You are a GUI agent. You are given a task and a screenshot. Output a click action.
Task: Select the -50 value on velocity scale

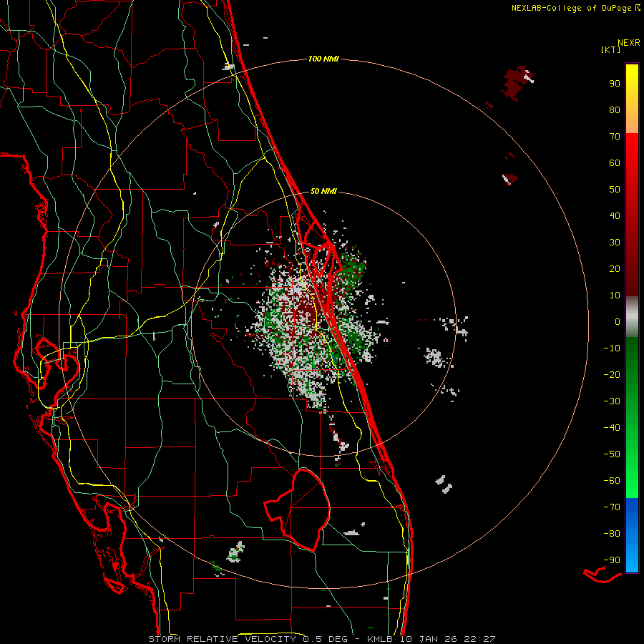click(612, 454)
